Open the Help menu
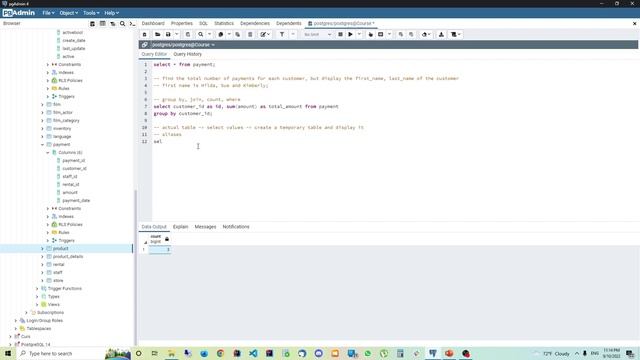Image resolution: width=640 pixels, height=360 pixels. coord(111,13)
